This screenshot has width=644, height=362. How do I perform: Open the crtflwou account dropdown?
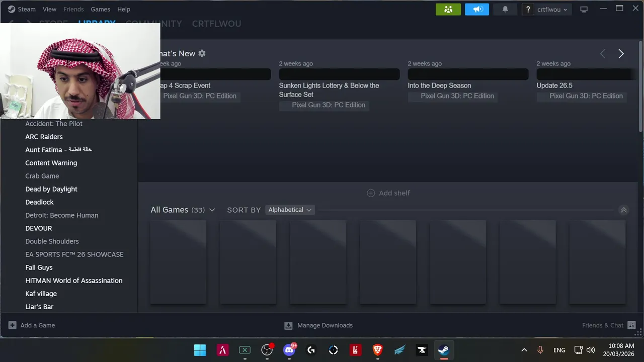[552, 10]
